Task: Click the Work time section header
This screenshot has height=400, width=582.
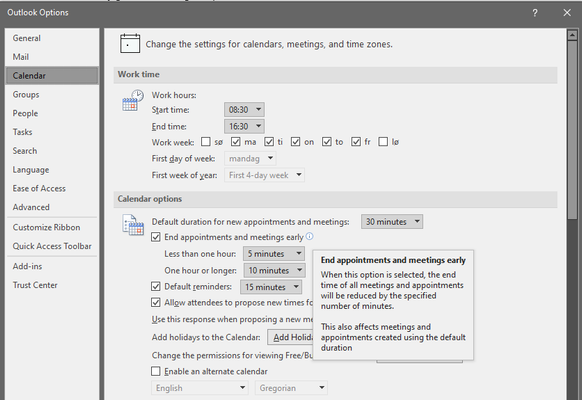Action: [335, 75]
